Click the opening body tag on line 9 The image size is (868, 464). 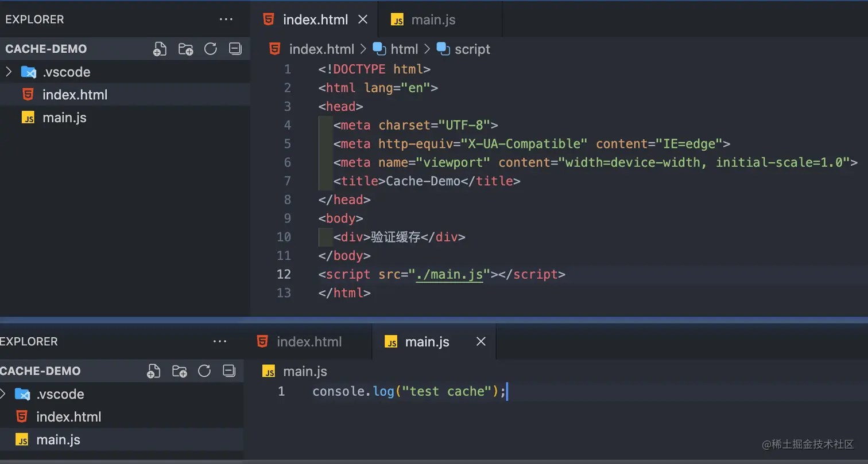341,218
